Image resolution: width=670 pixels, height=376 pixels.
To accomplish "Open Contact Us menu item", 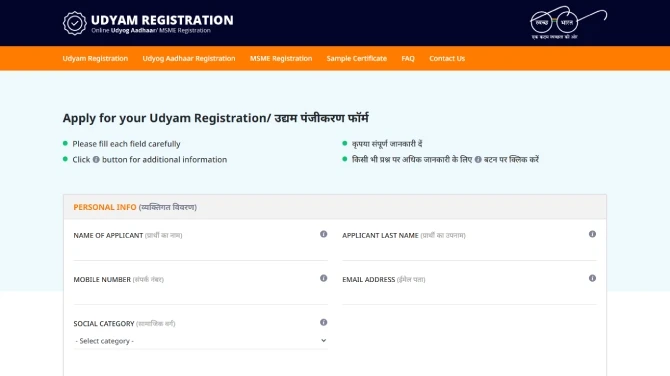I will coord(447,59).
